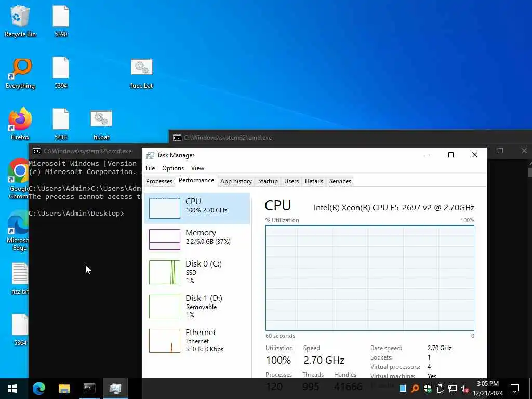Screen dimensions: 532x399
Task: Click the background cmd.exe window title icon
Action: point(177,137)
